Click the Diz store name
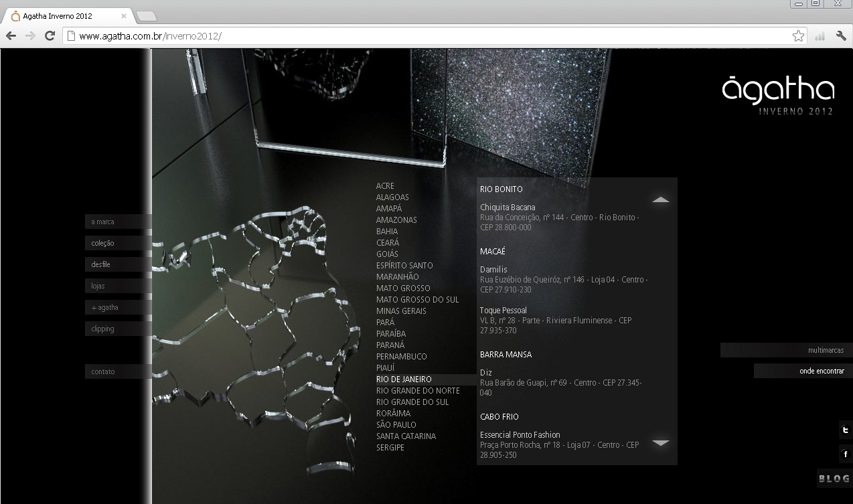 coord(486,373)
